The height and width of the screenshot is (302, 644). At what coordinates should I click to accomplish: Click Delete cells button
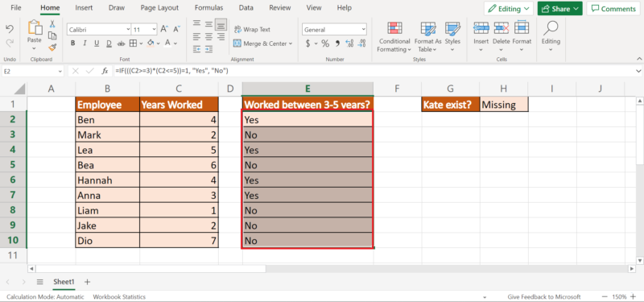coord(501,36)
